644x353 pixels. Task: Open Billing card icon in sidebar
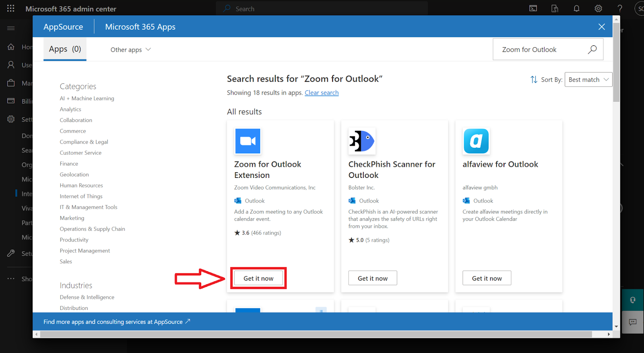11,101
